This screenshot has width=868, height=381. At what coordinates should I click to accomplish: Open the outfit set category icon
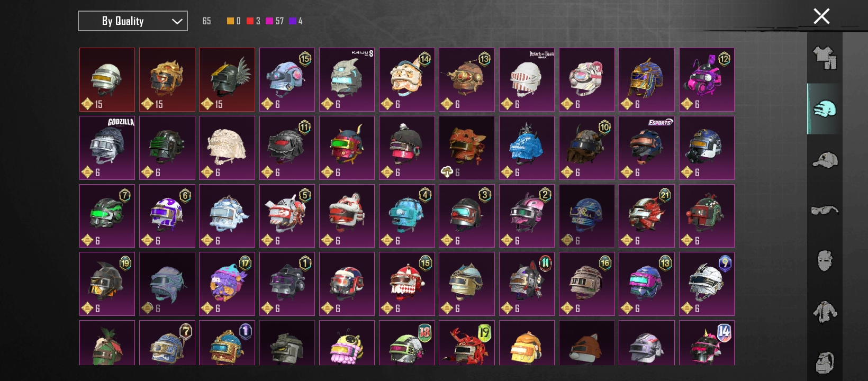(x=825, y=58)
